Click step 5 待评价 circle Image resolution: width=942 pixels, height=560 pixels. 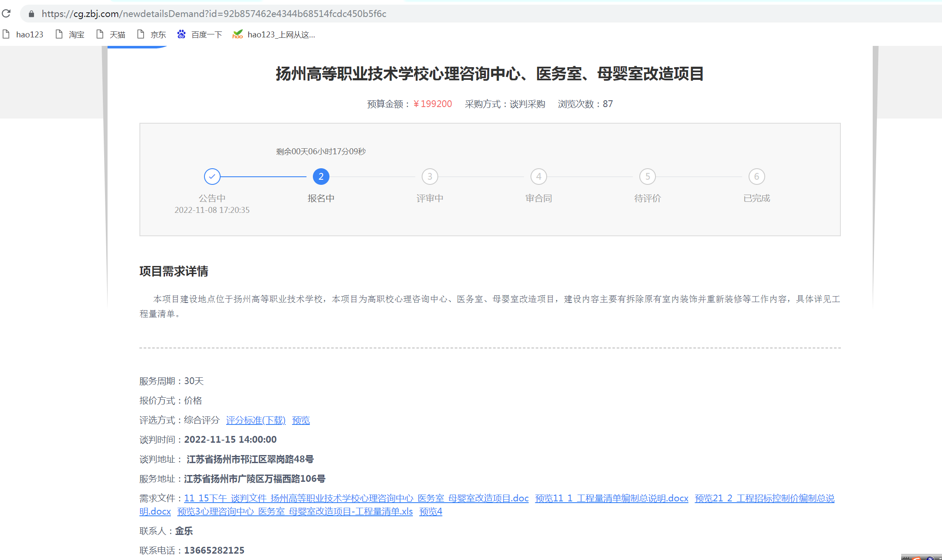coord(647,176)
